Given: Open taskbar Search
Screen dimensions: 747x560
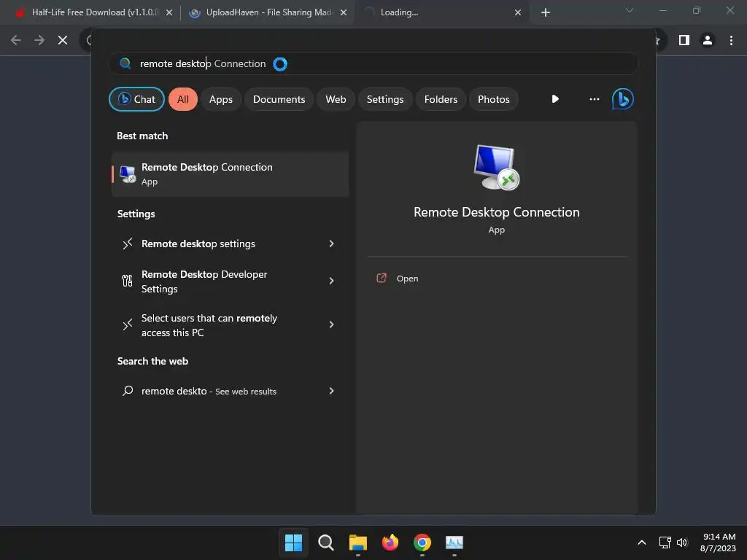Looking at the screenshot, I should click(326, 542).
